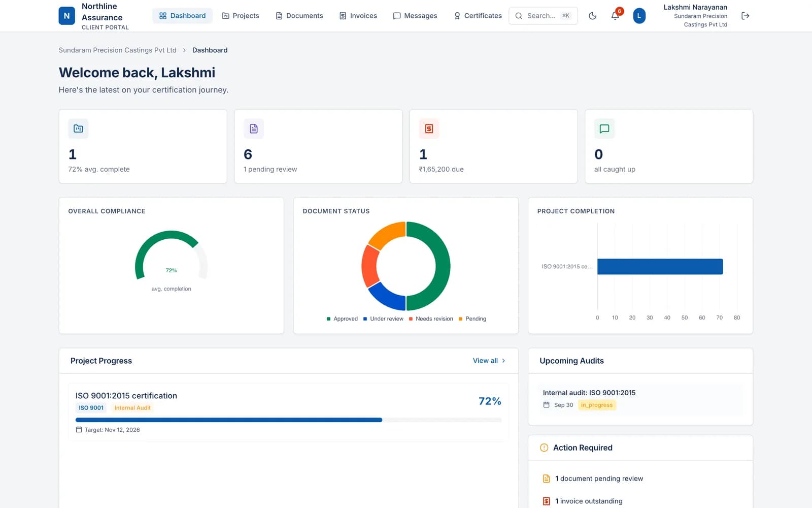Open the user avatar L
Image resolution: width=812 pixels, height=508 pixels.
639,16
